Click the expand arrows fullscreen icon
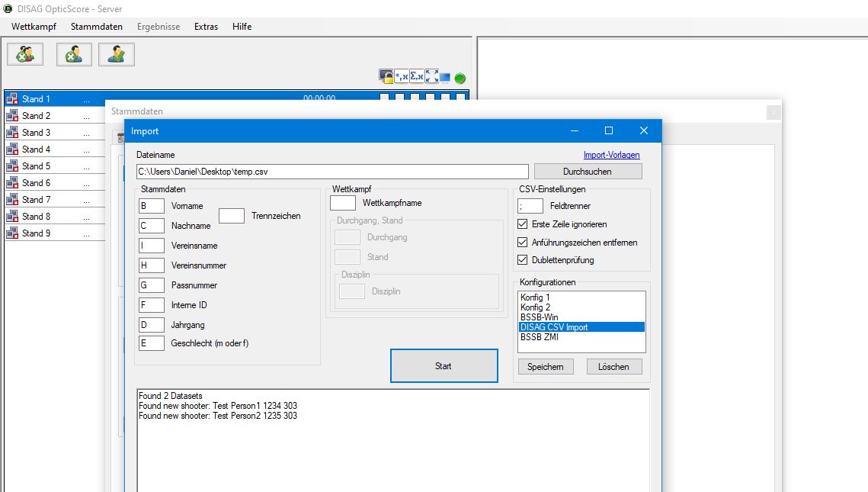The image size is (868, 492). click(x=431, y=77)
